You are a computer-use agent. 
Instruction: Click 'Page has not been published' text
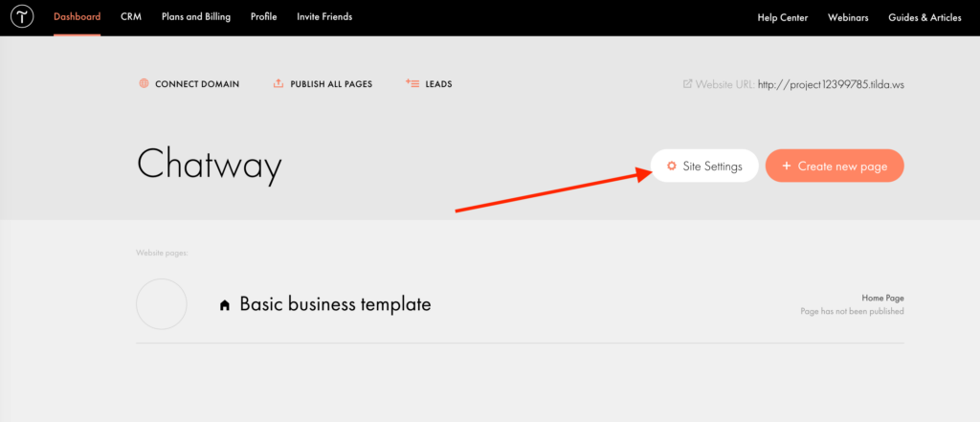[x=853, y=311]
